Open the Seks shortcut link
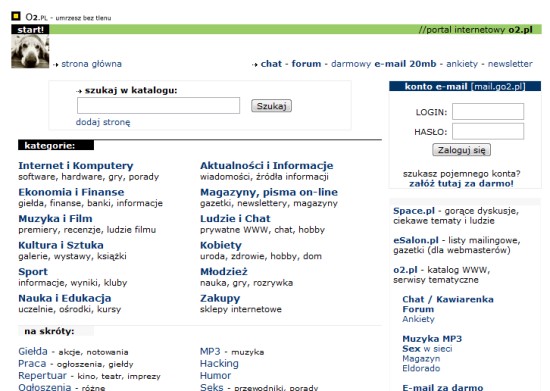 point(212,387)
